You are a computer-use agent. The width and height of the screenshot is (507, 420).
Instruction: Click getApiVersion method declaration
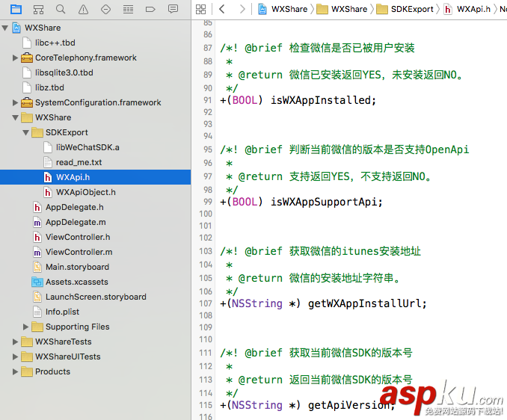click(307, 405)
